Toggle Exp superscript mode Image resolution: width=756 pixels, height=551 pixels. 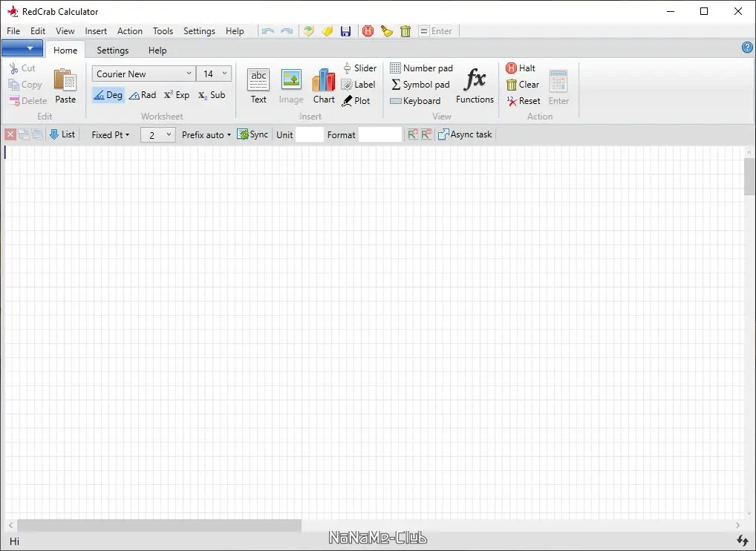click(x=177, y=95)
